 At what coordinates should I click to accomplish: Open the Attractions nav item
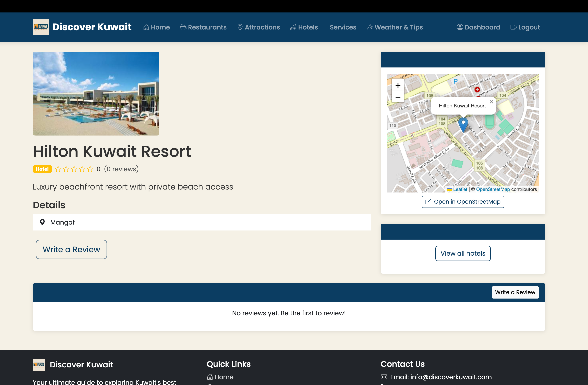tap(259, 27)
